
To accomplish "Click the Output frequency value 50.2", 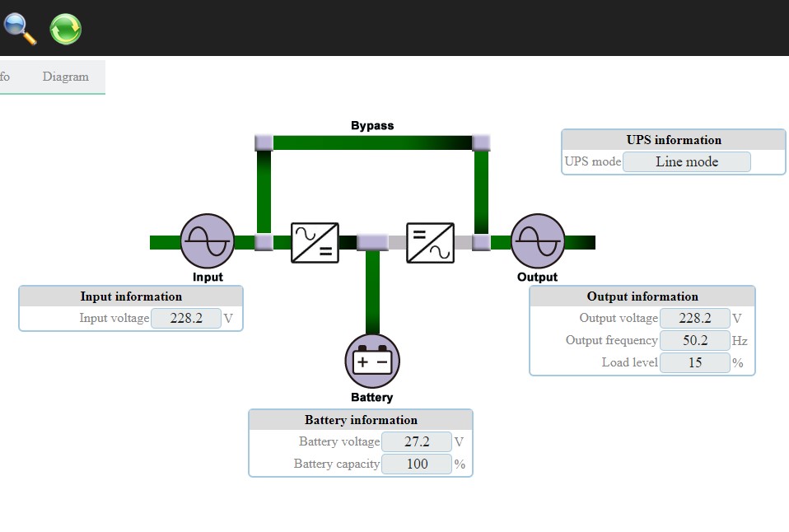I will point(695,340).
